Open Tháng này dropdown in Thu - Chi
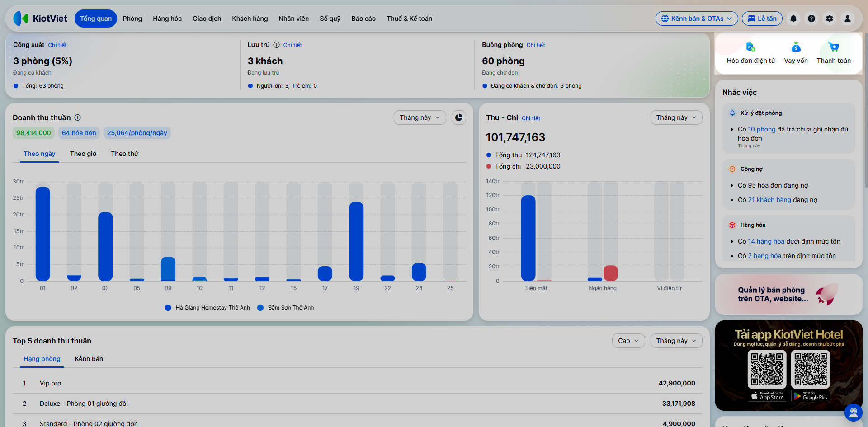Screen dimensions: 868x427 [x=676, y=117]
